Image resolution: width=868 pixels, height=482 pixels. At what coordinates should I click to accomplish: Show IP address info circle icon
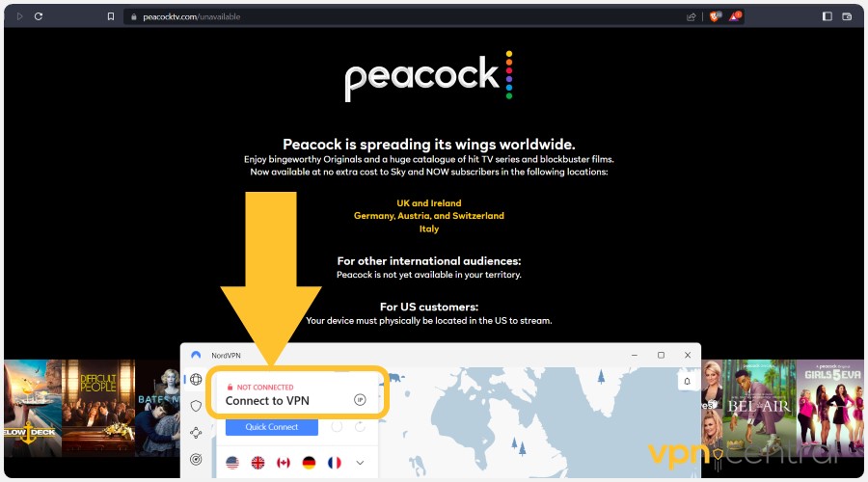[x=360, y=399]
